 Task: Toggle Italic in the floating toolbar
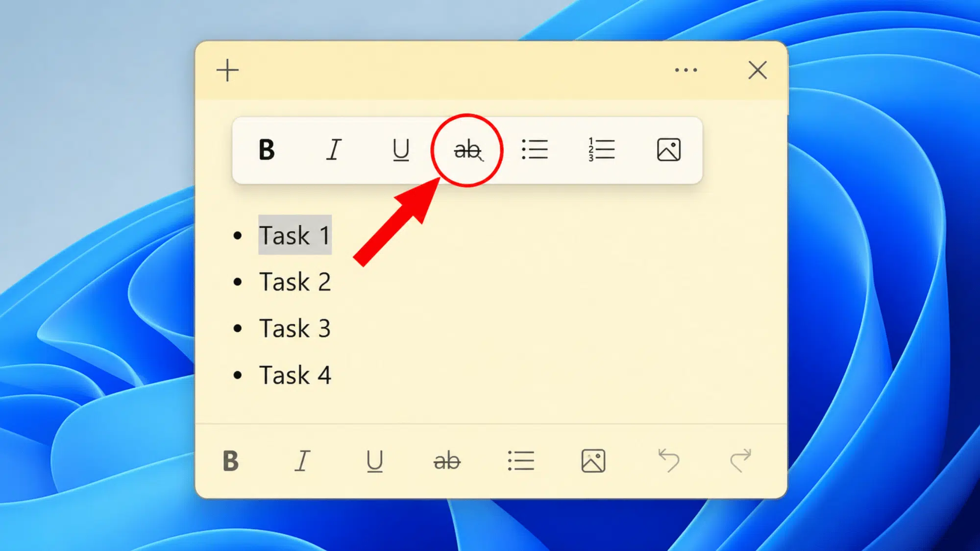[334, 150]
